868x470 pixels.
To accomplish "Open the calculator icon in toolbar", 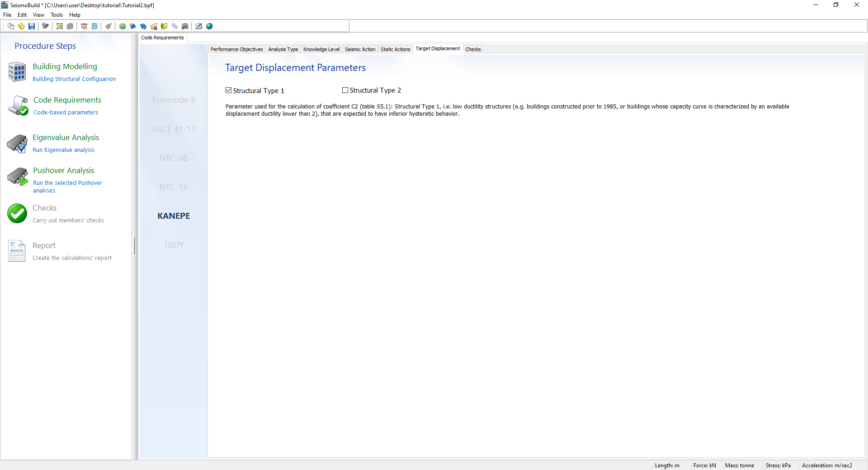I will pyautogui.click(x=94, y=26).
